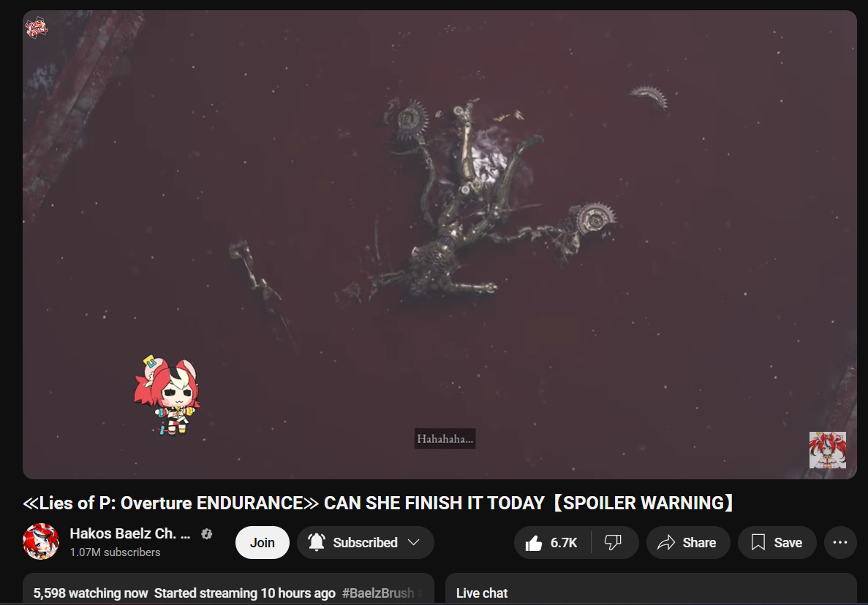
Task: Click the Live chat header
Action: point(482,593)
